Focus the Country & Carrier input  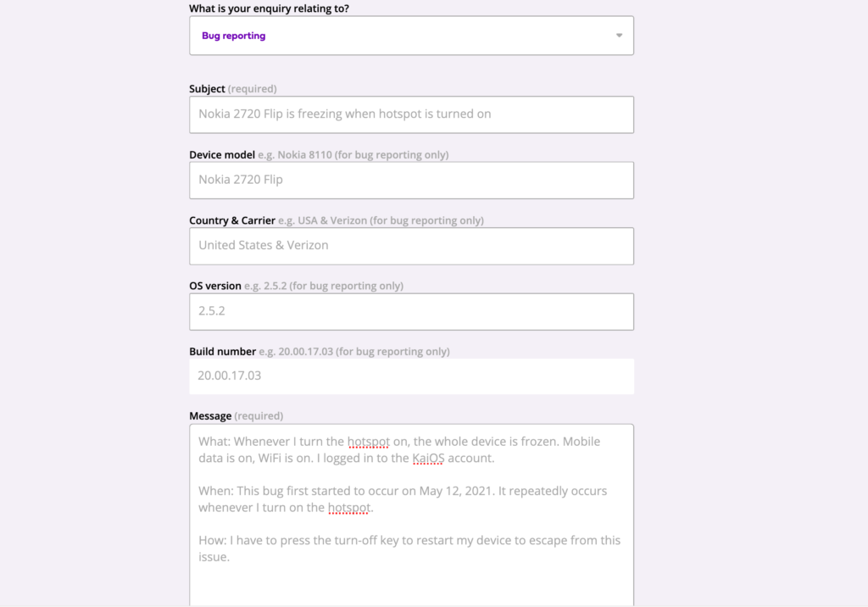[411, 246]
